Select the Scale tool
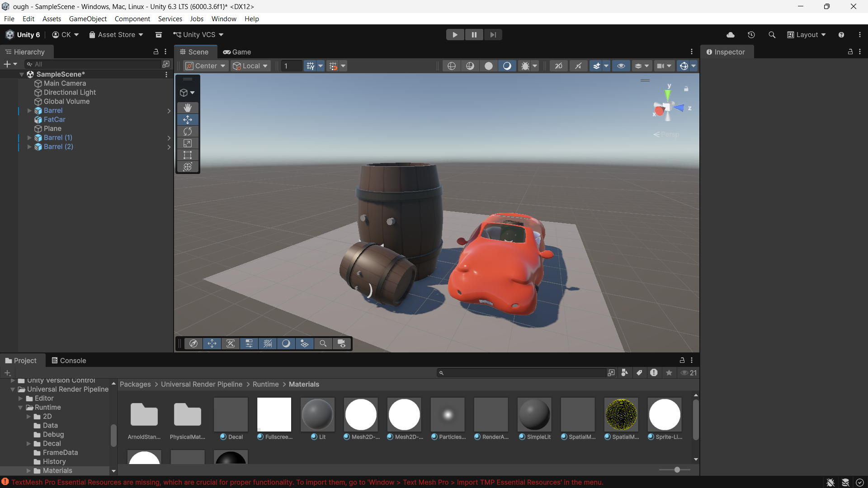868x488 pixels. 188,143
